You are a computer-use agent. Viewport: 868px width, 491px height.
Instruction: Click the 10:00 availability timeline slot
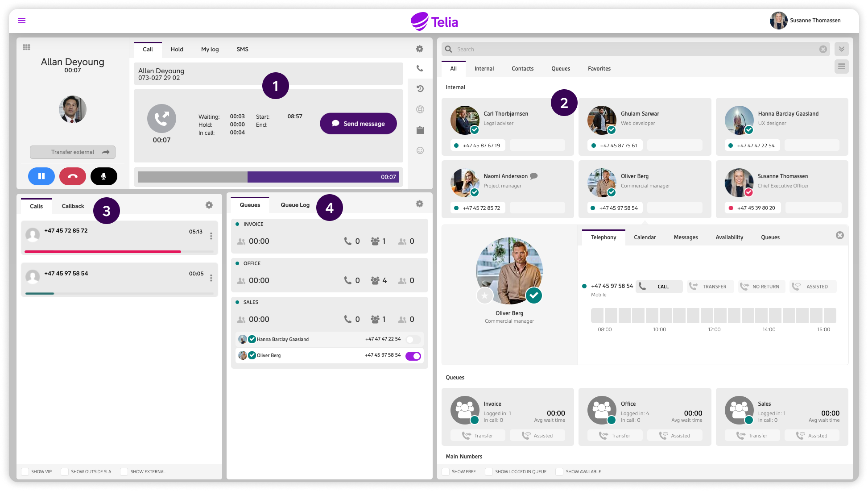coord(660,316)
